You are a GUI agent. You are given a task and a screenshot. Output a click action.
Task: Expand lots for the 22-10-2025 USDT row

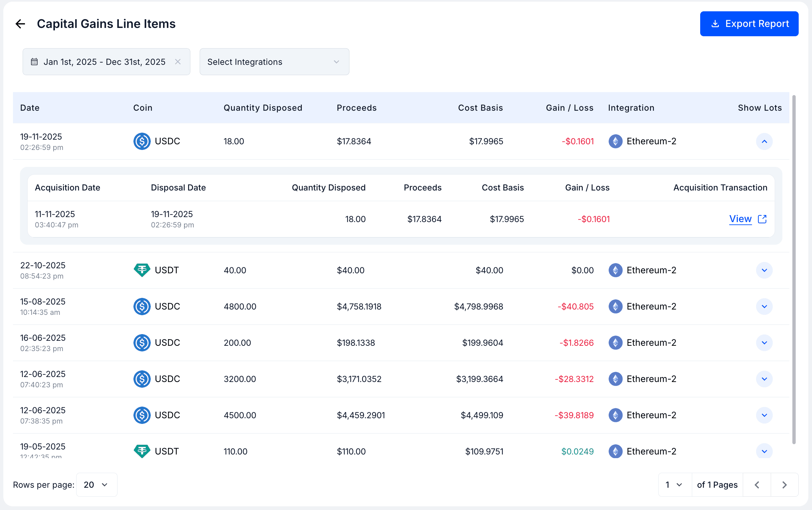(764, 270)
